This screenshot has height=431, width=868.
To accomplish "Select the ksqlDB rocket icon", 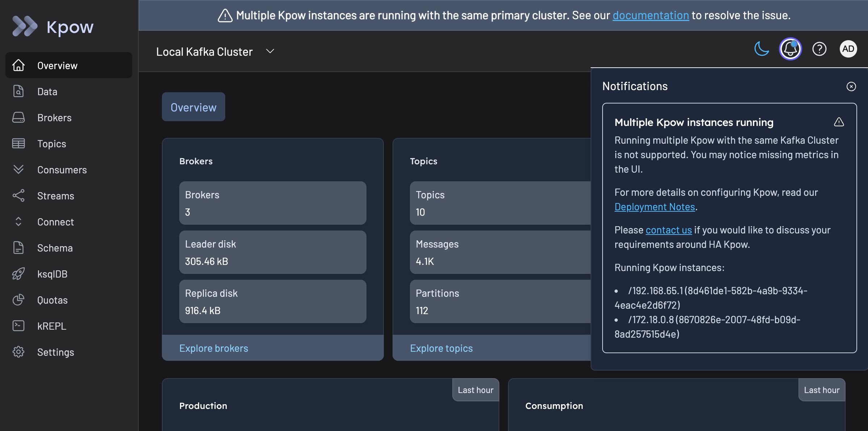I will coord(18,274).
